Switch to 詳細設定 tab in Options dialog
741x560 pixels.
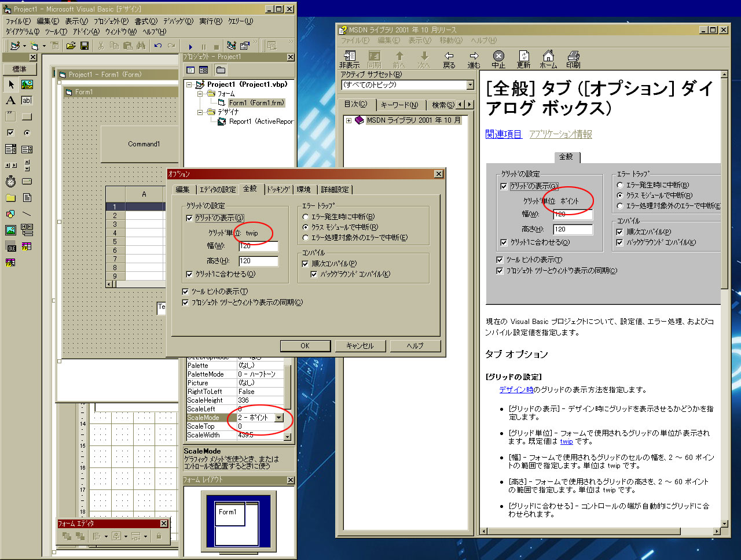tap(335, 190)
